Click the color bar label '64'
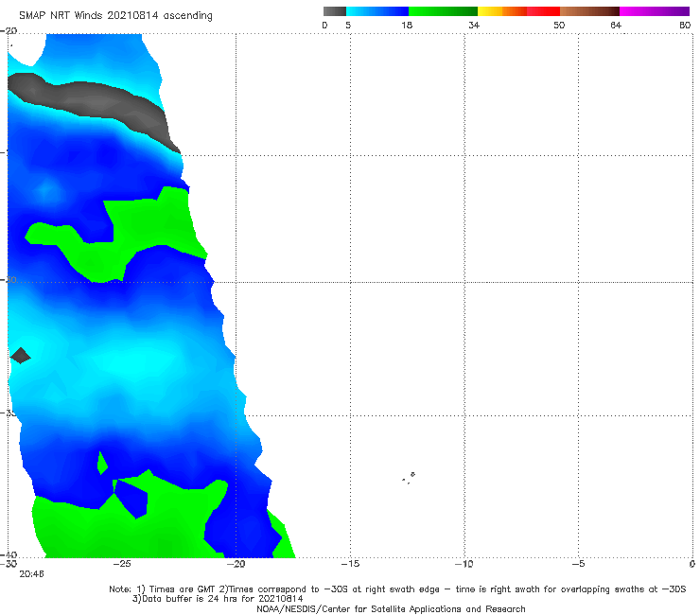Image resolution: width=700 pixels, height=615 pixels. pos(616,26)
